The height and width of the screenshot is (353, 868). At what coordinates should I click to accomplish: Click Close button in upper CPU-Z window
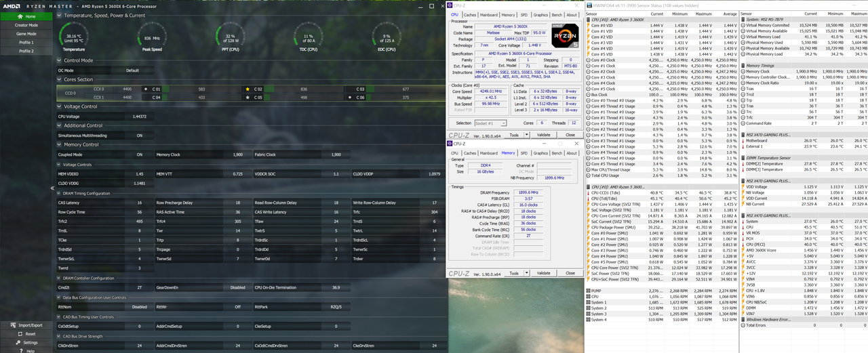[570, 135]
